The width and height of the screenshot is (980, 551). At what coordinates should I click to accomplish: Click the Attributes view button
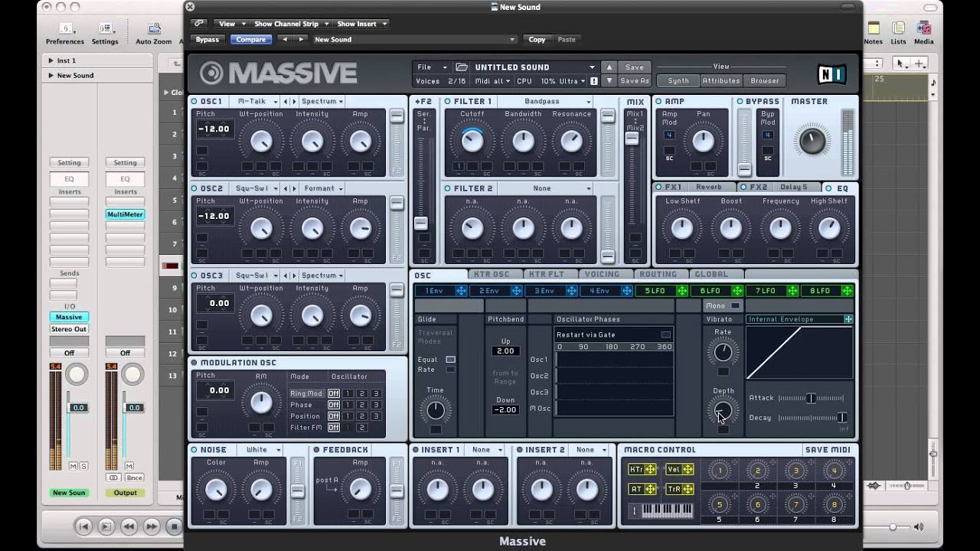click(721, 81)
